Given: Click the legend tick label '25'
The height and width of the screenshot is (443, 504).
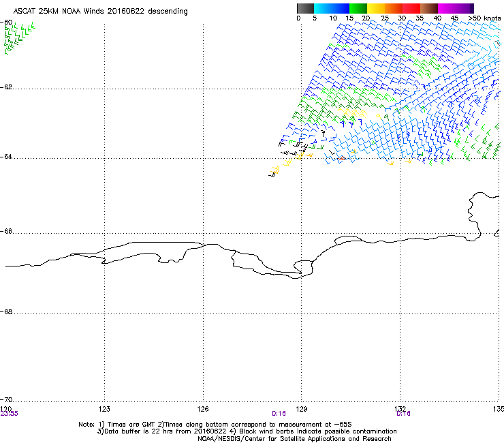Looking at the screenshot, I should 385,18.
